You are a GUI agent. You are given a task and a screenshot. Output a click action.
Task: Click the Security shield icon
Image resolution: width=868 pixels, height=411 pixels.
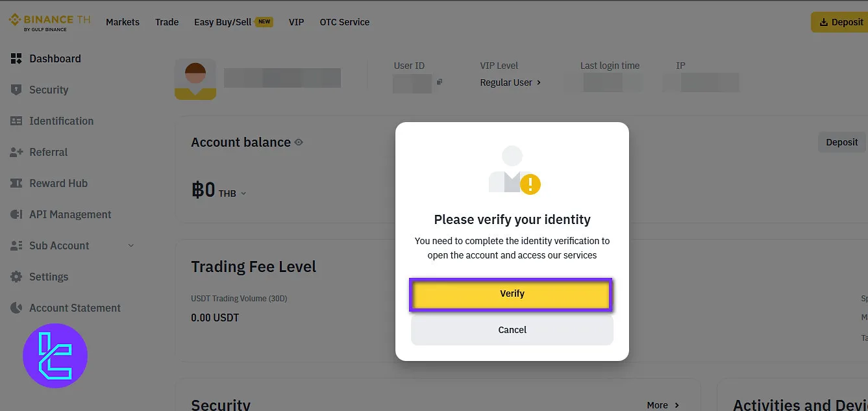[16, 90]
